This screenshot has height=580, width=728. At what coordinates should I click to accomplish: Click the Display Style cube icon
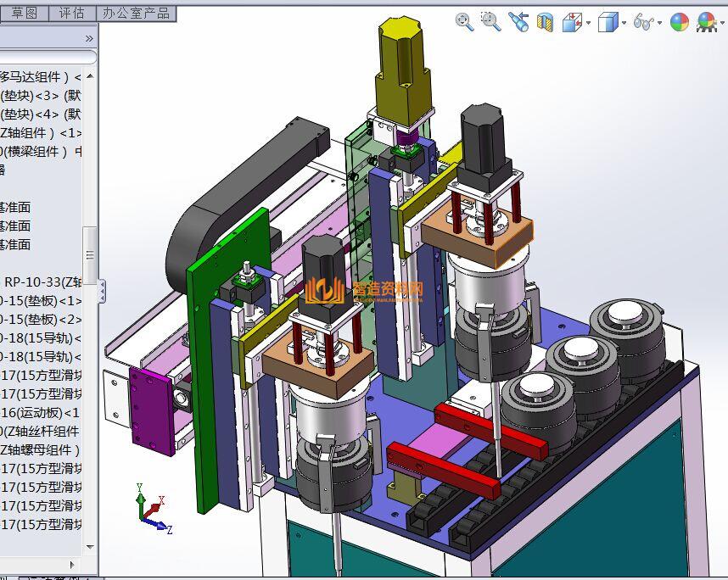pos(607,22)
